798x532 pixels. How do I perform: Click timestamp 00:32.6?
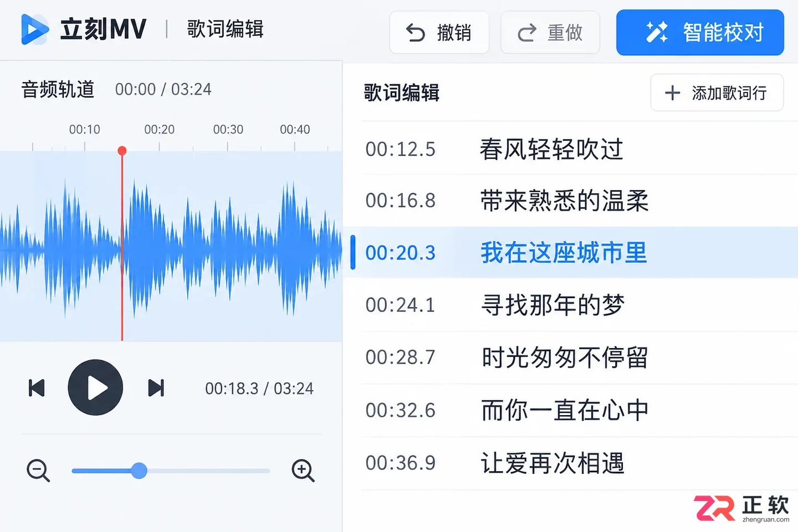401,410
